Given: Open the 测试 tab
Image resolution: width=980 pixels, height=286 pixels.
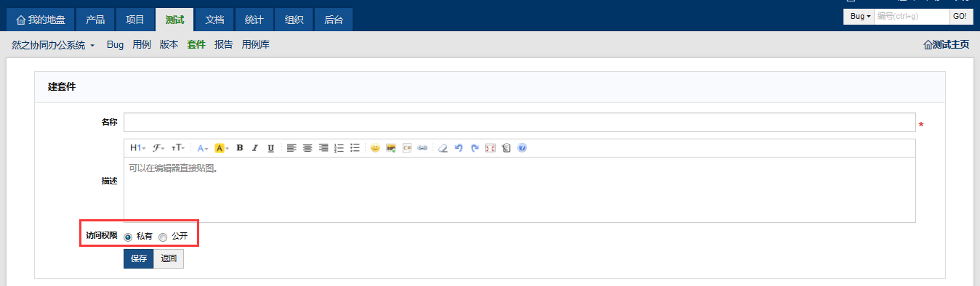Looking at the screenshot, I should coord(174,20).
